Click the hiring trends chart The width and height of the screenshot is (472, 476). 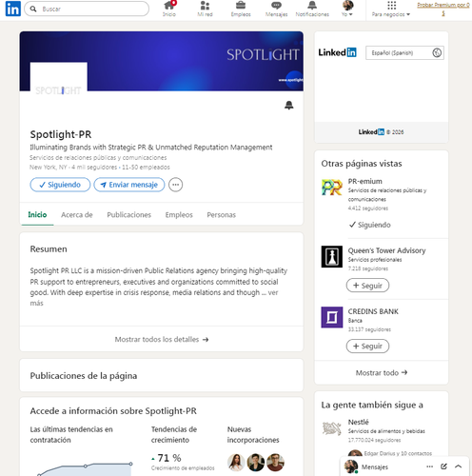(x=85, y=468)
